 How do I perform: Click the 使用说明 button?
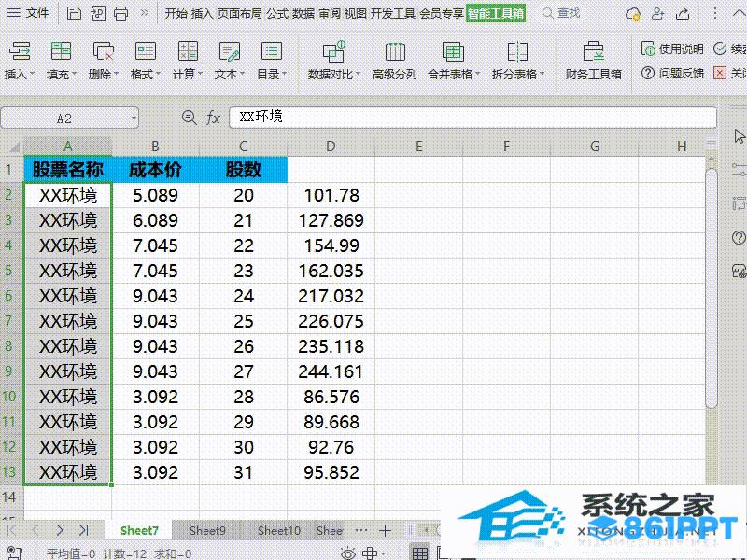click(671, 49)
